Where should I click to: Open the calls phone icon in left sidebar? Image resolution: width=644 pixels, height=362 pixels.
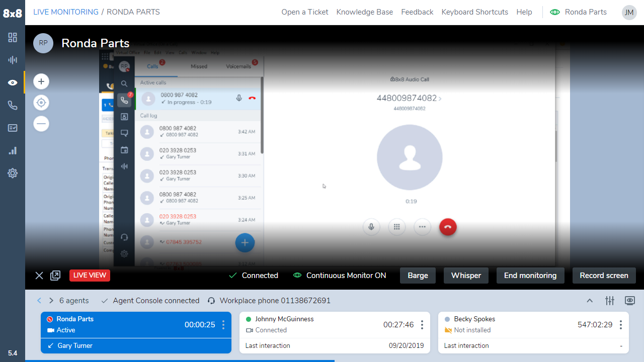pos(13,105)
